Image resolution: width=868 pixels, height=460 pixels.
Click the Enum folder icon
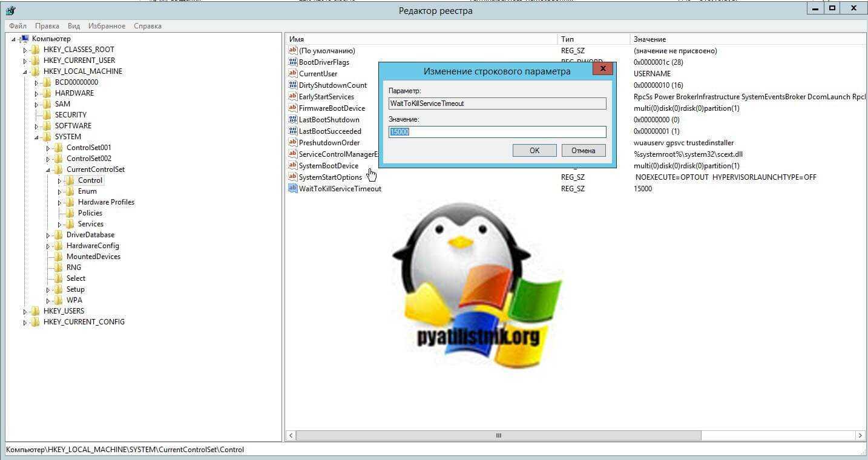(70, 191)
